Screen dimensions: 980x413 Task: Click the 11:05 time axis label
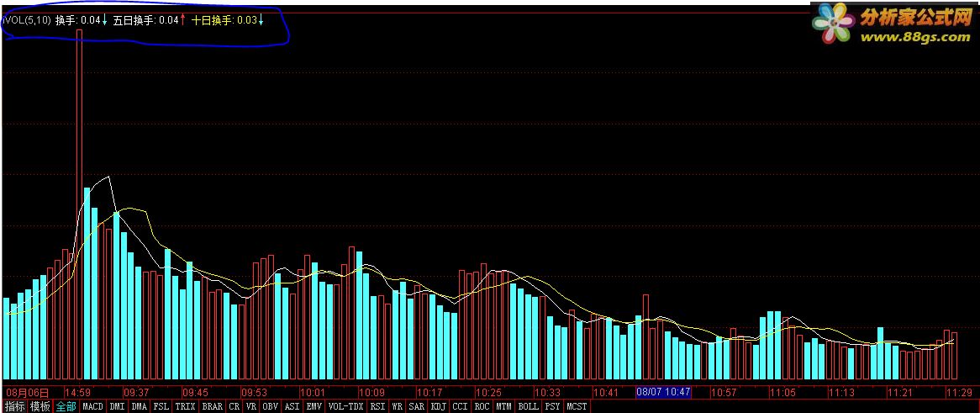pos(782,392)
